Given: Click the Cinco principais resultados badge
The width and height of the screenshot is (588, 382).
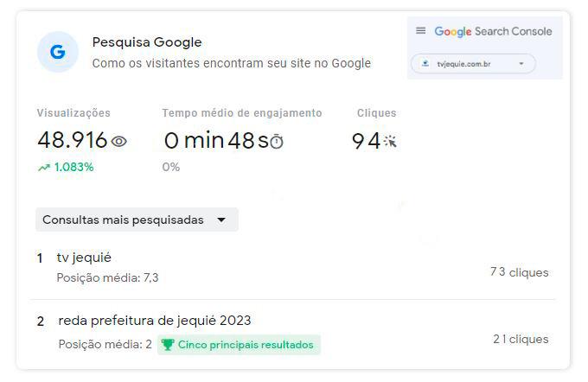Looking at the screenshot, I should [238, 345].
